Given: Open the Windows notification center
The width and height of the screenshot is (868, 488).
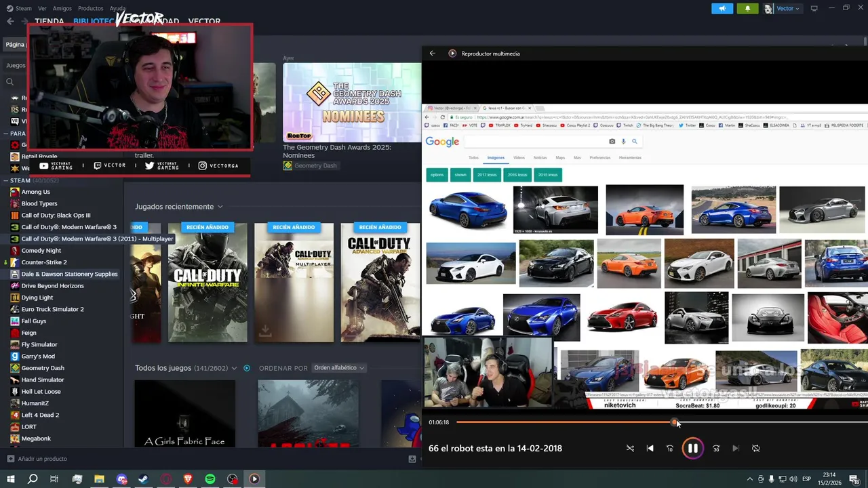Looking at the screenshot, I should point(855,479).
